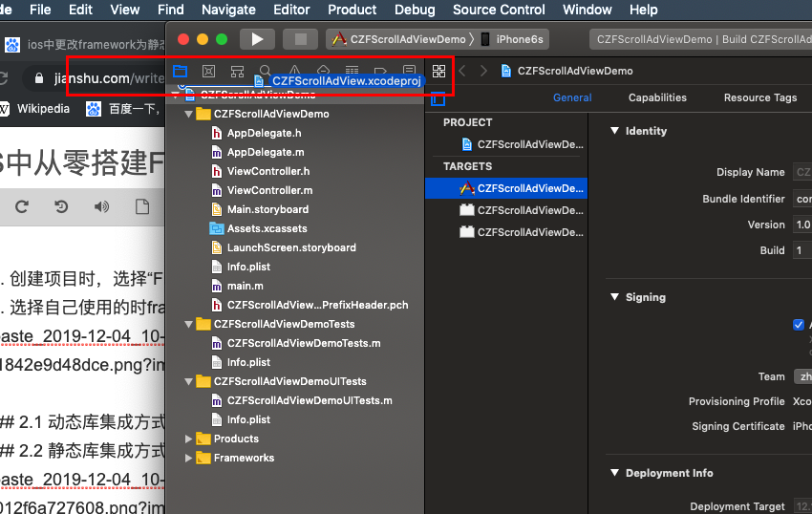Collapse the Signing section
This screenshot has height=514, width=812.
[614, 297]
